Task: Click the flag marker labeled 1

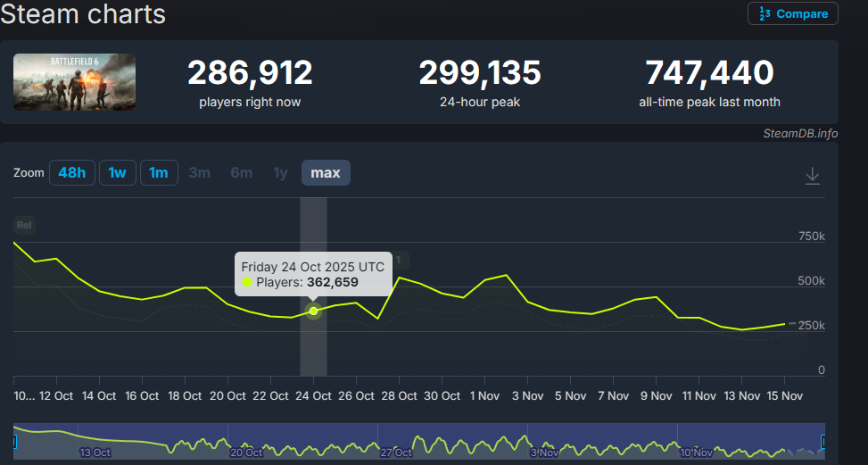Action: tap(401, 260)
